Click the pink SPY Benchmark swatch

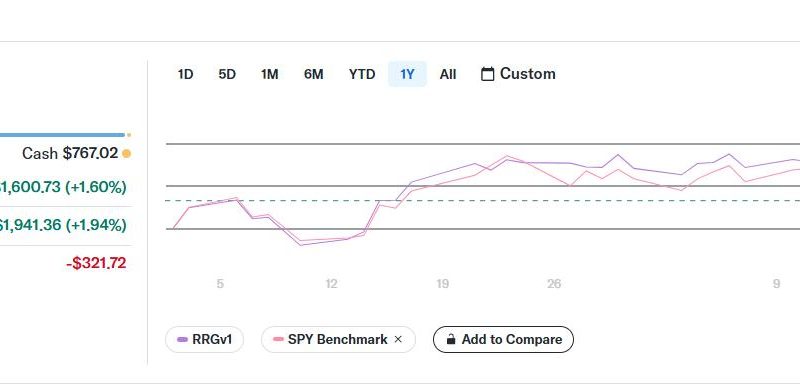coord(279,339)
